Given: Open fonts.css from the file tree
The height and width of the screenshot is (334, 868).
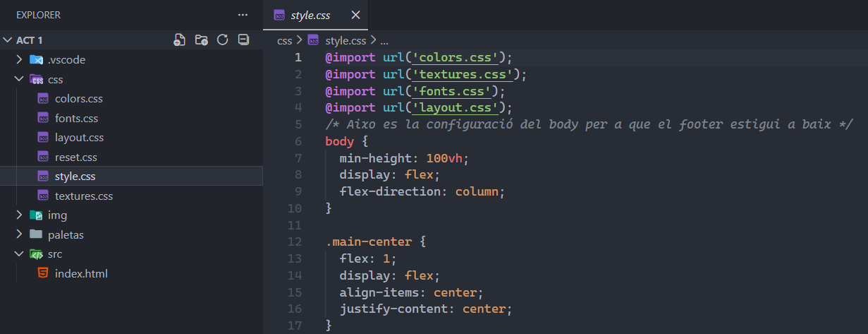Looking at the screenshot, I should point(76,119).
